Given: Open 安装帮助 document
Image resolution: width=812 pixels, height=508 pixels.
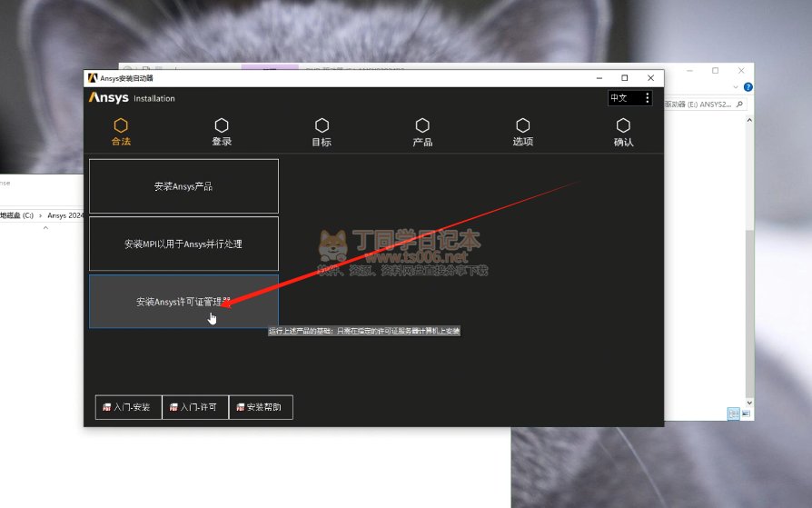Looking at the screenshot, I should point(261,407).
